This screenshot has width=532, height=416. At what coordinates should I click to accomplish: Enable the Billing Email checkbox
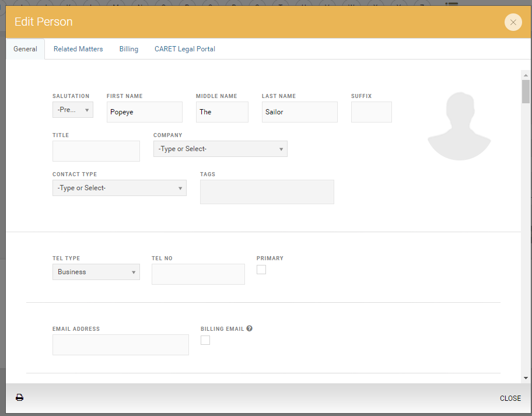pos(205,340)
